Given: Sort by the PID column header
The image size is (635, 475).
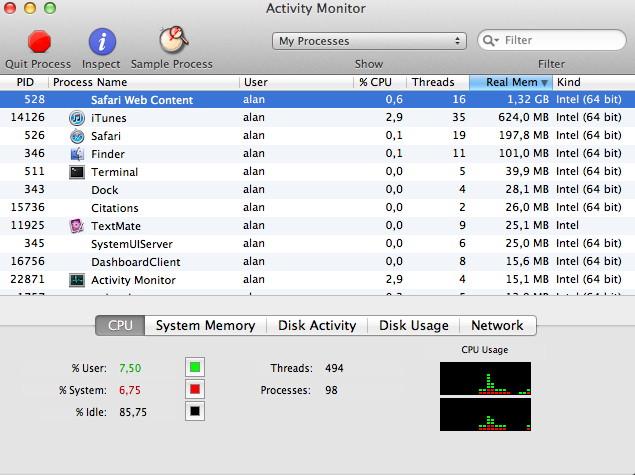Looking at the screenshot, I should click(24, 82).
